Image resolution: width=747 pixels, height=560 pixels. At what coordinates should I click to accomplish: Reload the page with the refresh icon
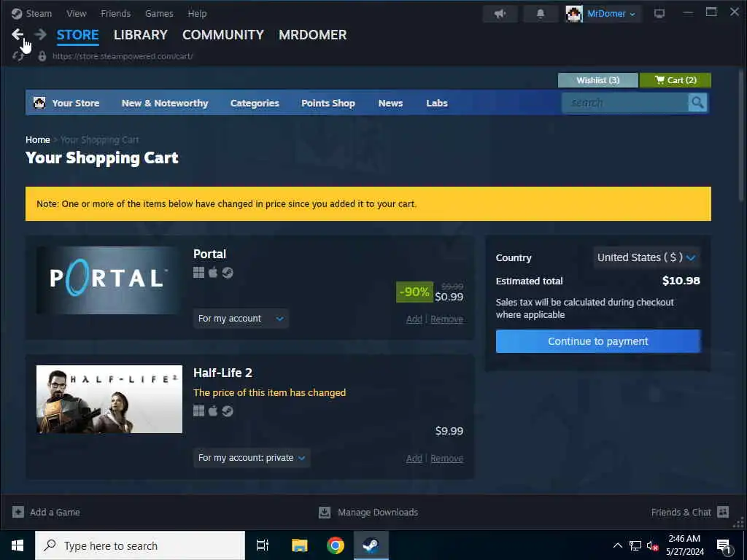pos(18,56)
